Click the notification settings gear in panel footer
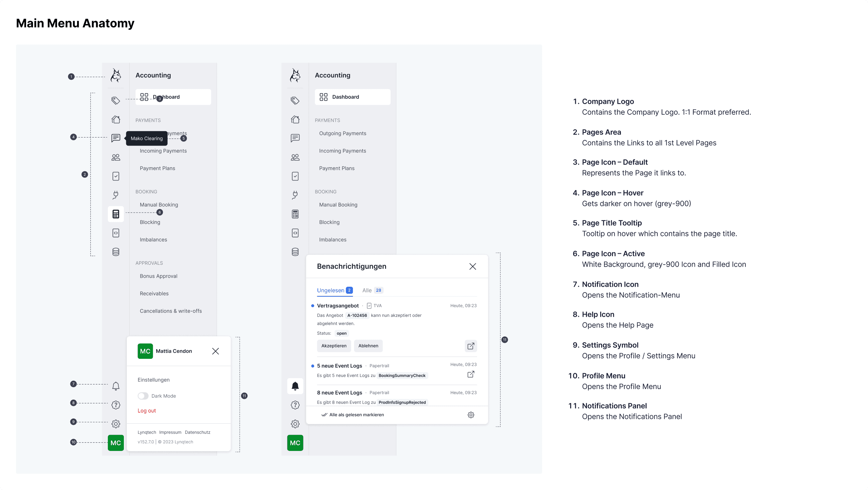The image size is (868, 490). coord(471,415)
